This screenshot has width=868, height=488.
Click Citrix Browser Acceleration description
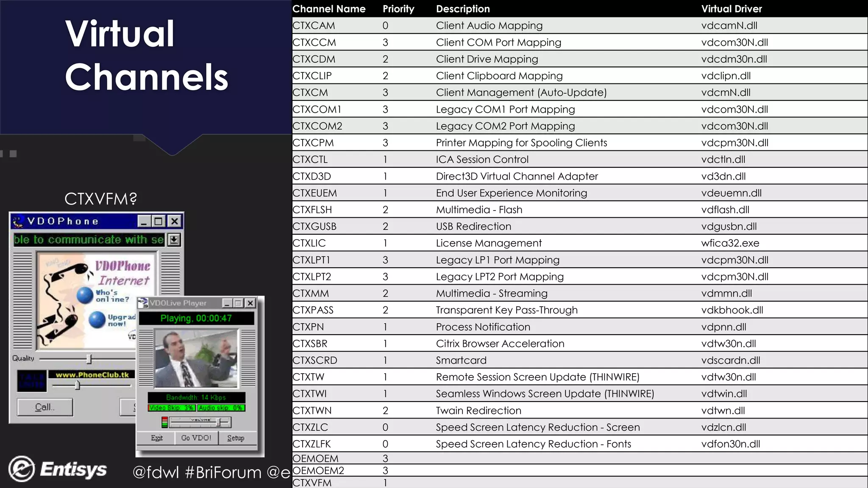(500, 344)
